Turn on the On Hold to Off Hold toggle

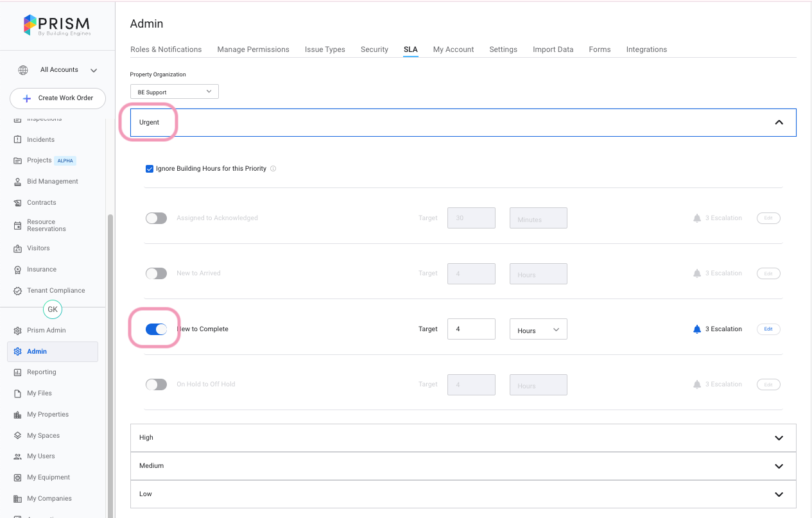point(156,384)
